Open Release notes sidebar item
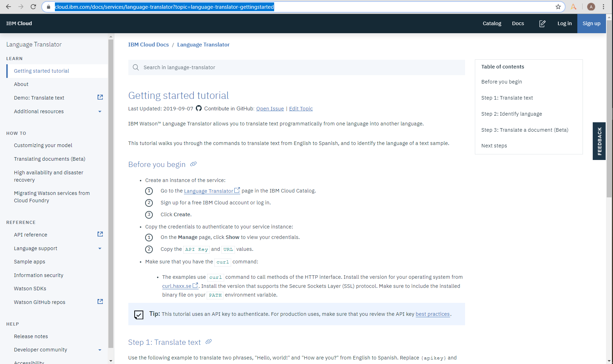The width and height of the screenshot is (613, 364). pyautogui.click(x=31, y=336)
